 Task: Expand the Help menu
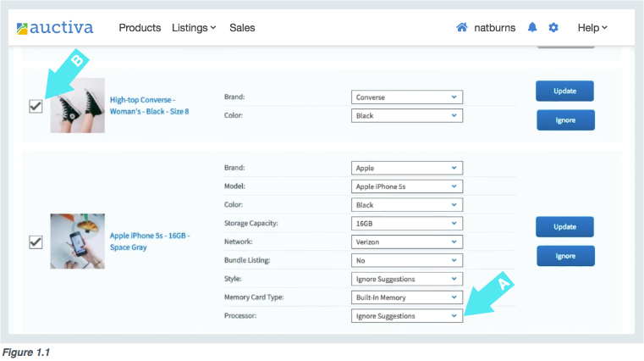click(x=592, y=28)
